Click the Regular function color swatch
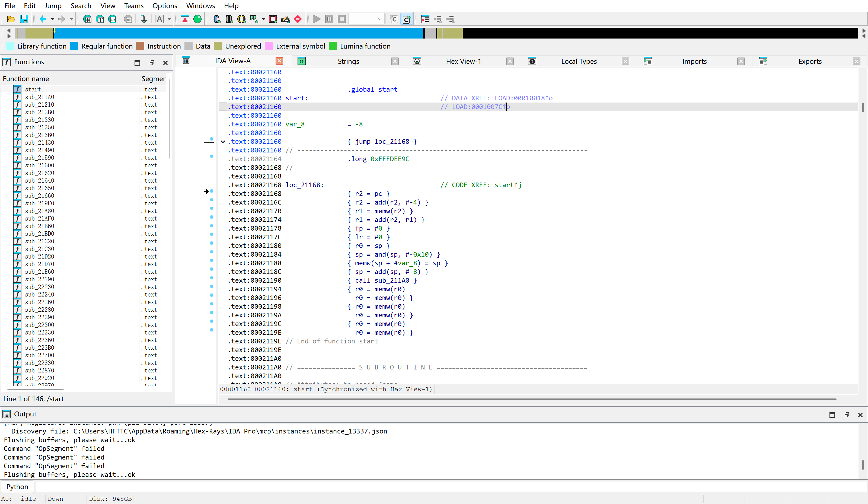 pyautogui.click(x=74, y=46)
